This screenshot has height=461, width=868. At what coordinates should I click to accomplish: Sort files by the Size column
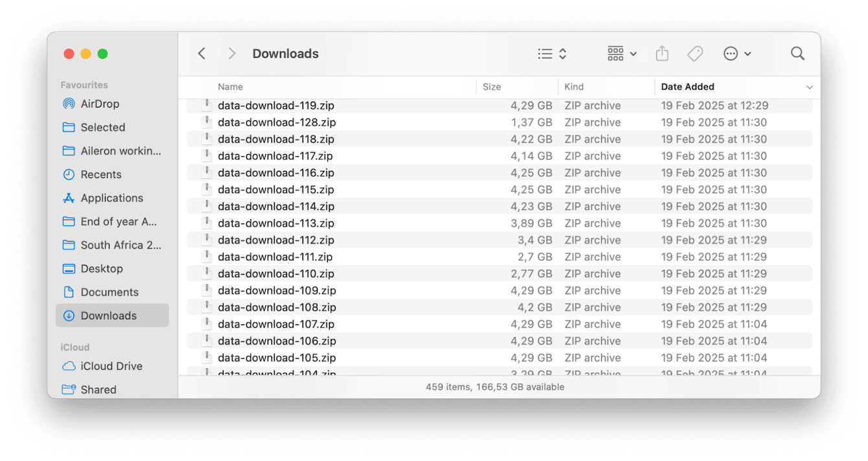pos(492,87)
